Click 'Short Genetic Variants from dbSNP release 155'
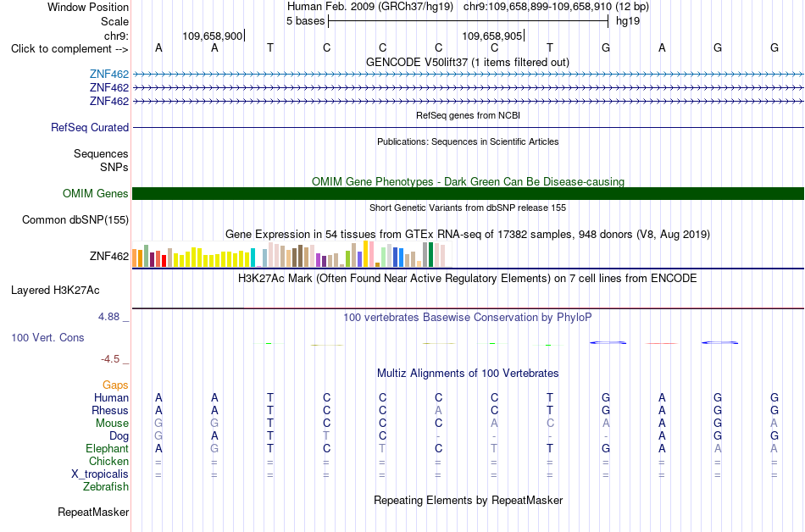Viewport: 805px width, 532px height. [x=468, y=208]
